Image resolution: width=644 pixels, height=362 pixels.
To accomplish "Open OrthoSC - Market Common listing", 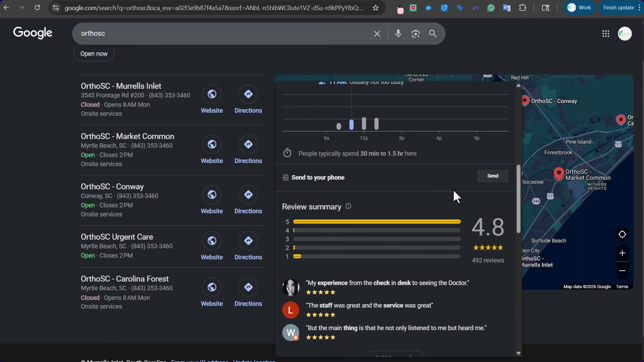I will 127,136.
